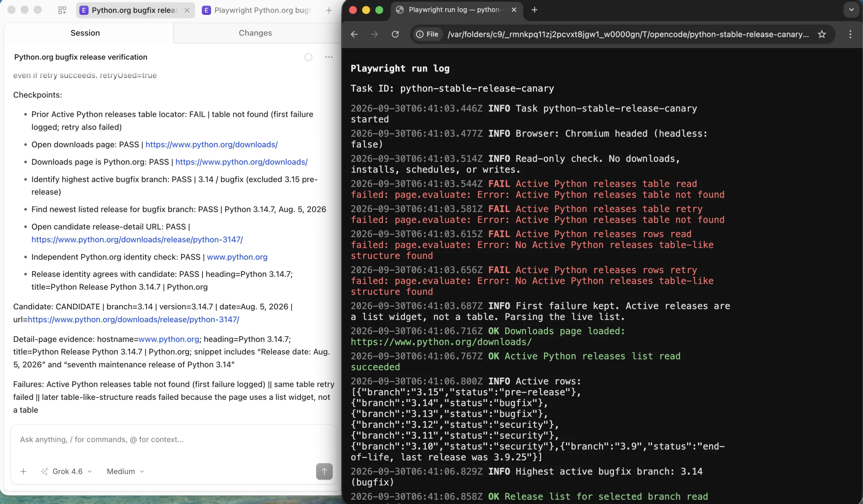
Task: Click the Task ID: python-stable-release-canary line
Action: [x=452, y=88]
